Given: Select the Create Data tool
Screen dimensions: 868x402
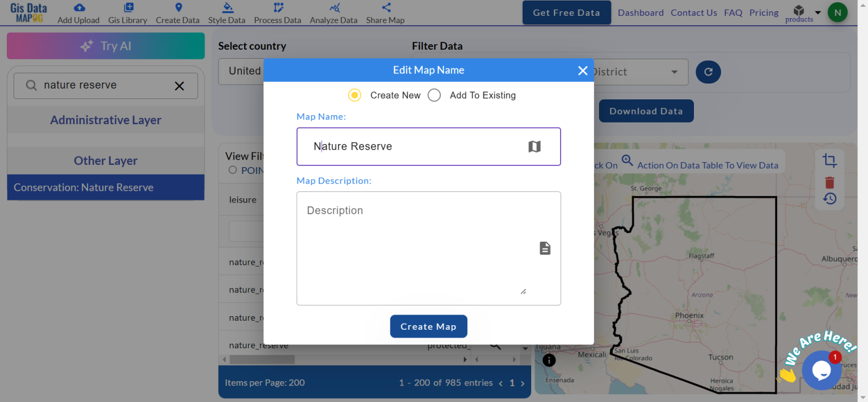Looking at the screenshot, I should pyautogui.click(x=177, y=12).
